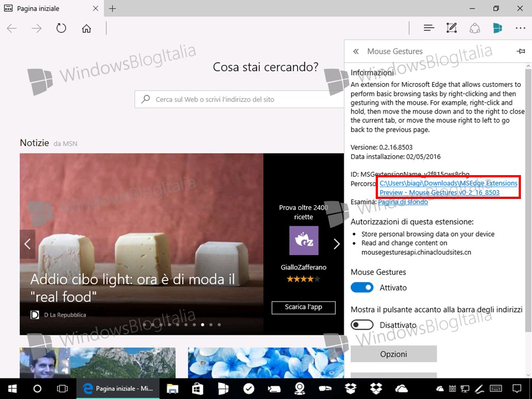Open the blue flowers news thumbnail

click(x=266, y=362)
